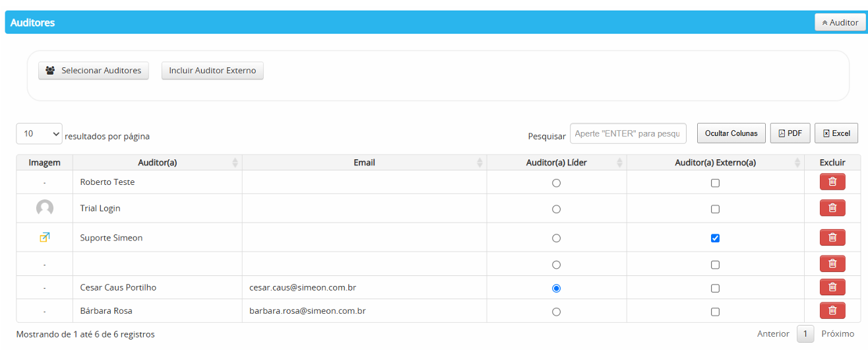Uncheck external auditor for Suporte Simeon

coord(715,238)
